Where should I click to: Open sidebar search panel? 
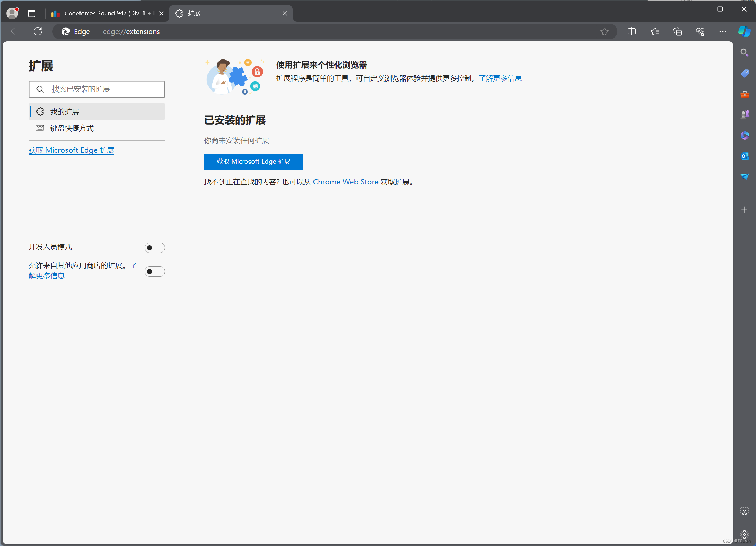(745, 52)
